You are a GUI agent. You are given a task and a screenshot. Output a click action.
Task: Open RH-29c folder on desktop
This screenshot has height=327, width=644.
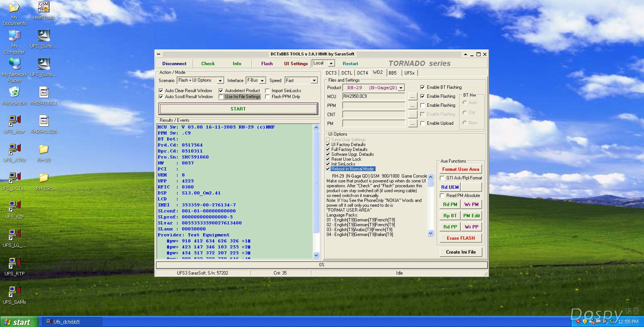[x=43, y=181]
